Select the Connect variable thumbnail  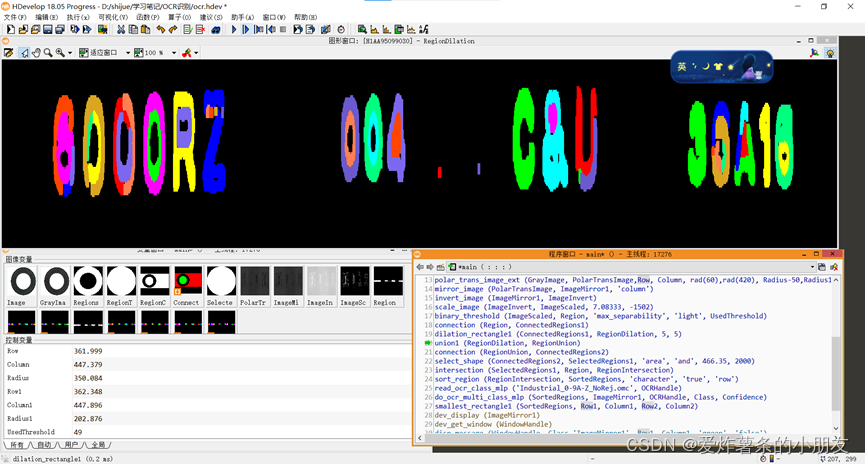pos(188,286)
